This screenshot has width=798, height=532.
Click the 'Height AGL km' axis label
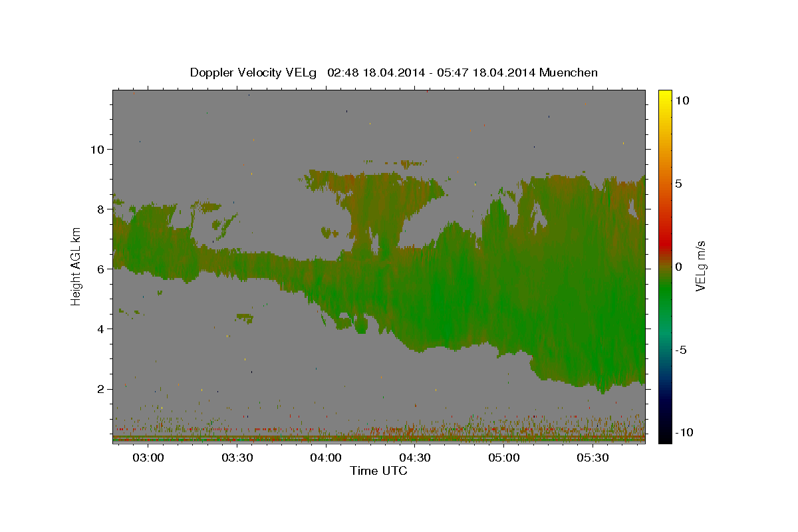click(76, 267)
